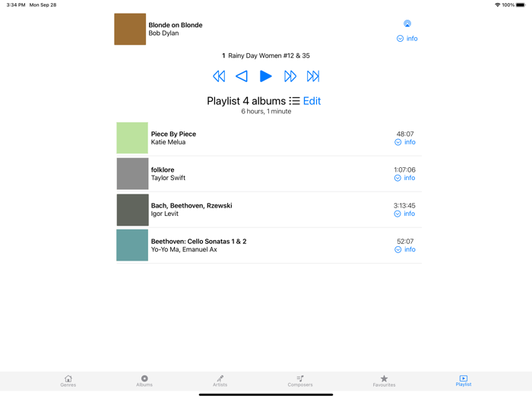Tap the Wi-Fi status icon

497,5
